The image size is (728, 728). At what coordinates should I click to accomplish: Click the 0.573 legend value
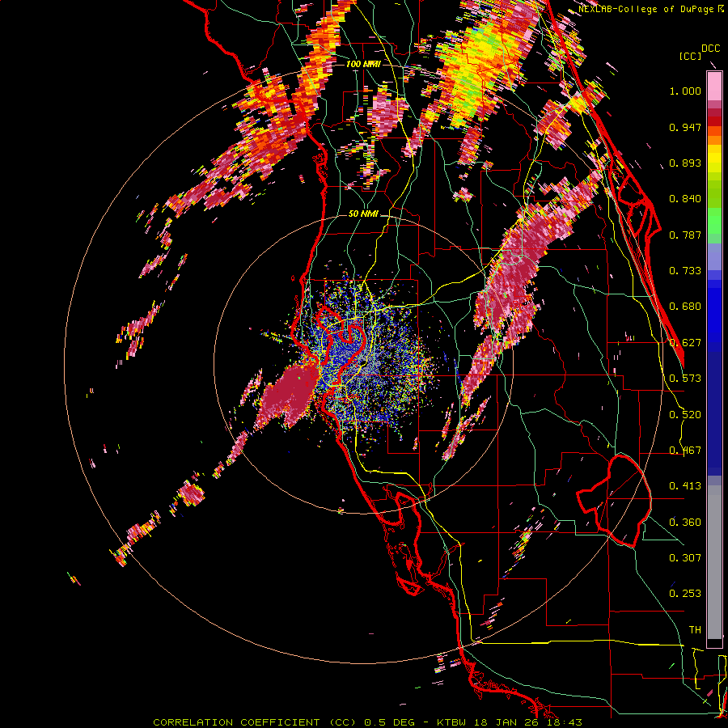(685, 379)
